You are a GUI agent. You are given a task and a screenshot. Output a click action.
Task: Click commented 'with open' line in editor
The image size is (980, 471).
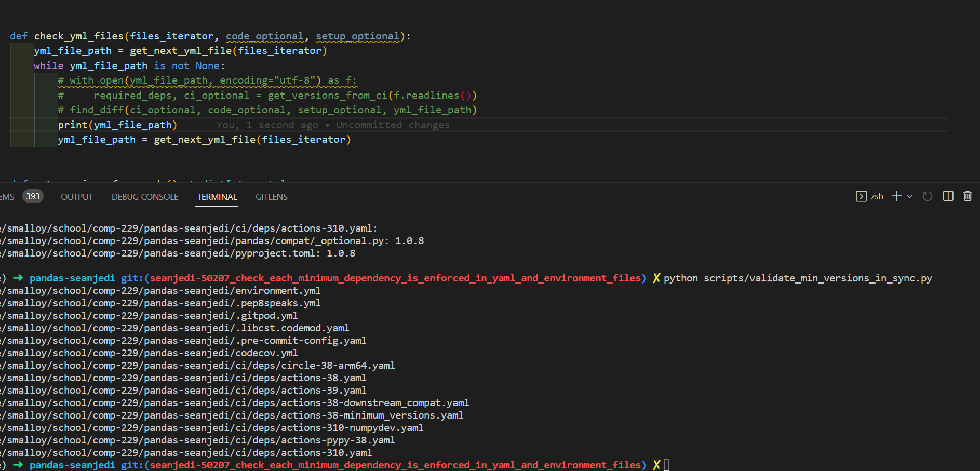[207, 80]
